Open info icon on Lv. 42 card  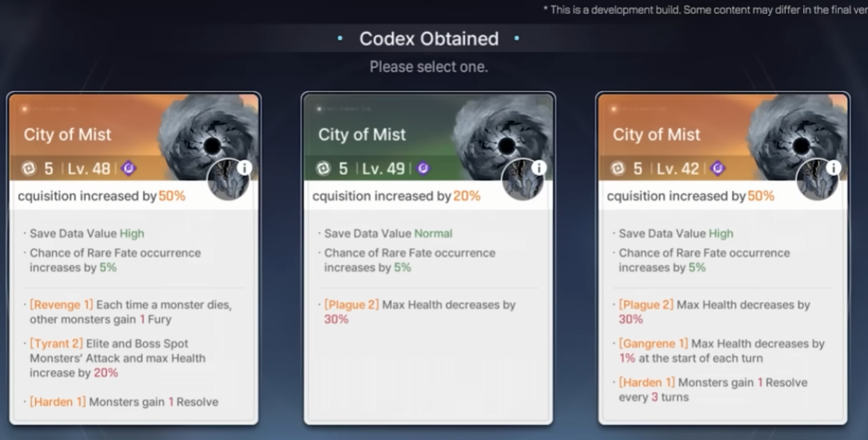coord(833,168)
